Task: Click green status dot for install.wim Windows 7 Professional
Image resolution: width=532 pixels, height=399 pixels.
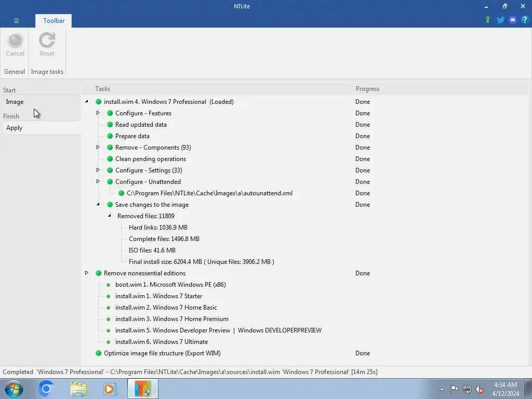Action: coord(98,102)
